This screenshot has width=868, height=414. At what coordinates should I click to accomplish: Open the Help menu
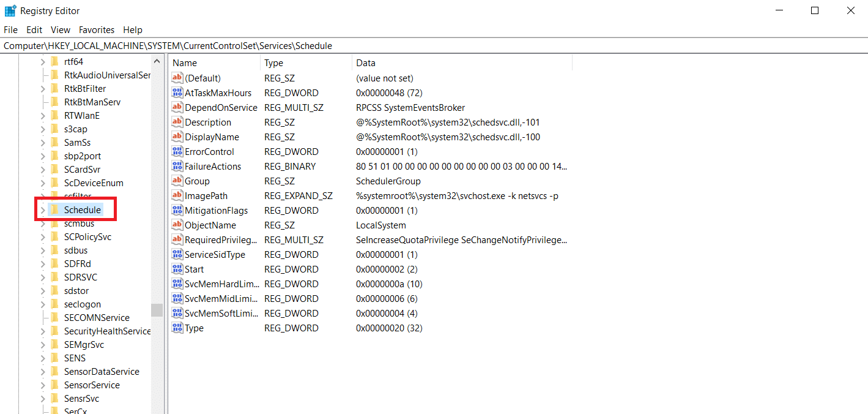click(133, 29)
